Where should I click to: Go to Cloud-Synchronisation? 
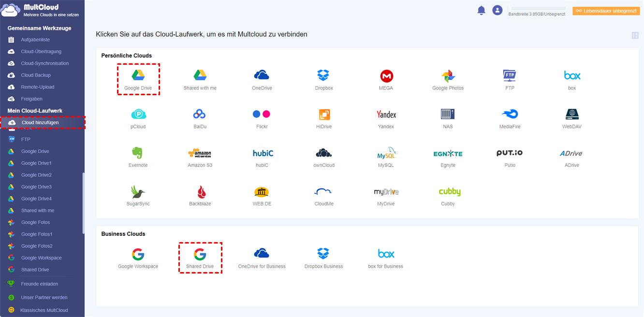pos(45,63)
